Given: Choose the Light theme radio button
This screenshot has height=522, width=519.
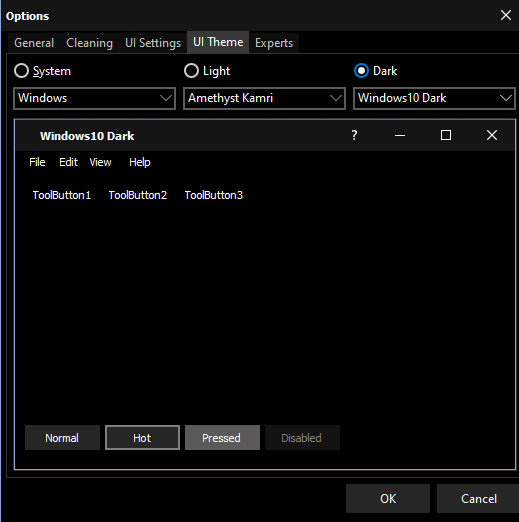Looking at the screenshot, I should pyautogui.click(x=191, y=71).
